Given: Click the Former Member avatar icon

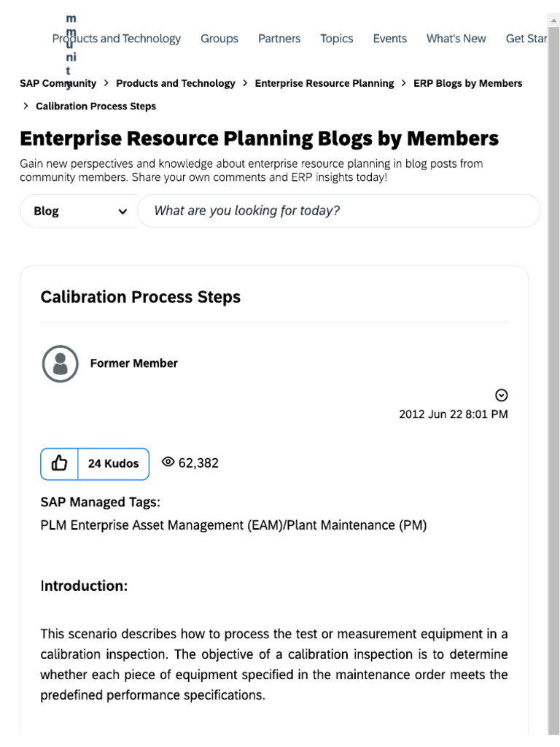Looking at the screenshot, I should [61, 363].
